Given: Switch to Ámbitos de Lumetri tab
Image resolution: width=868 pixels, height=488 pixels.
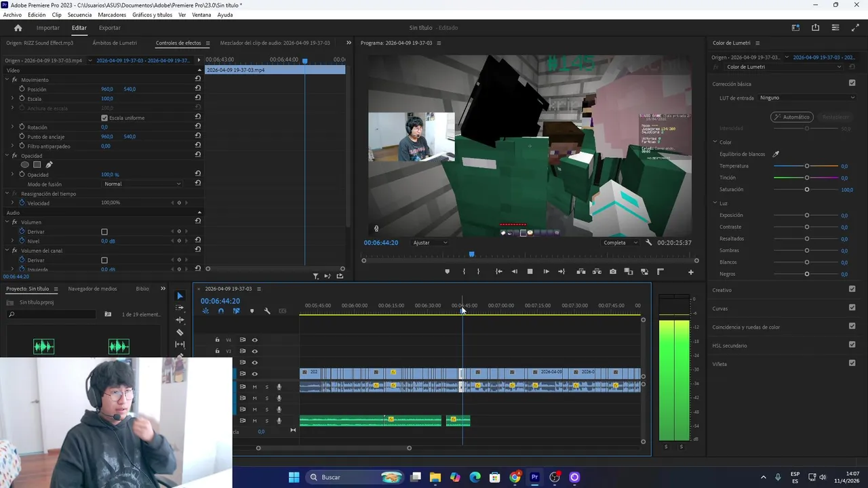Looking at the screenshot, I should [x=115, y=43].
